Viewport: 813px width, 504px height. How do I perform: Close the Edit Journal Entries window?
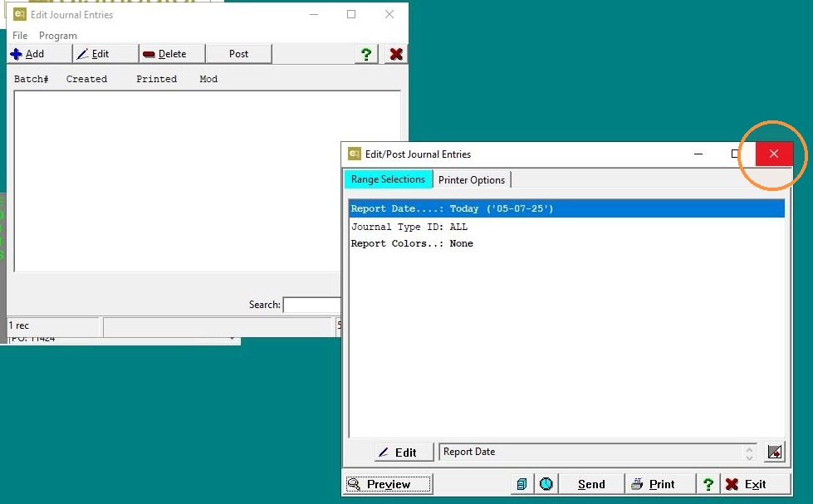[389, 14]
